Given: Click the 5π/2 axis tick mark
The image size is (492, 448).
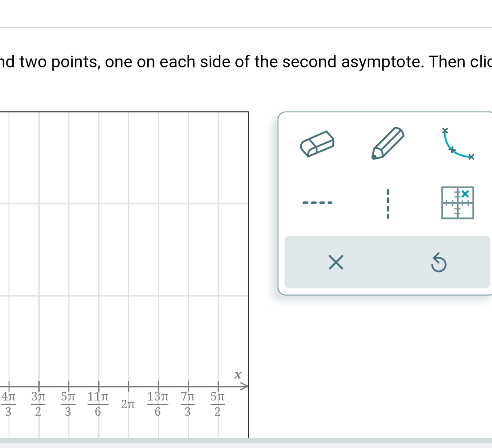Looking at the screenshot, I should coord(218,386).
